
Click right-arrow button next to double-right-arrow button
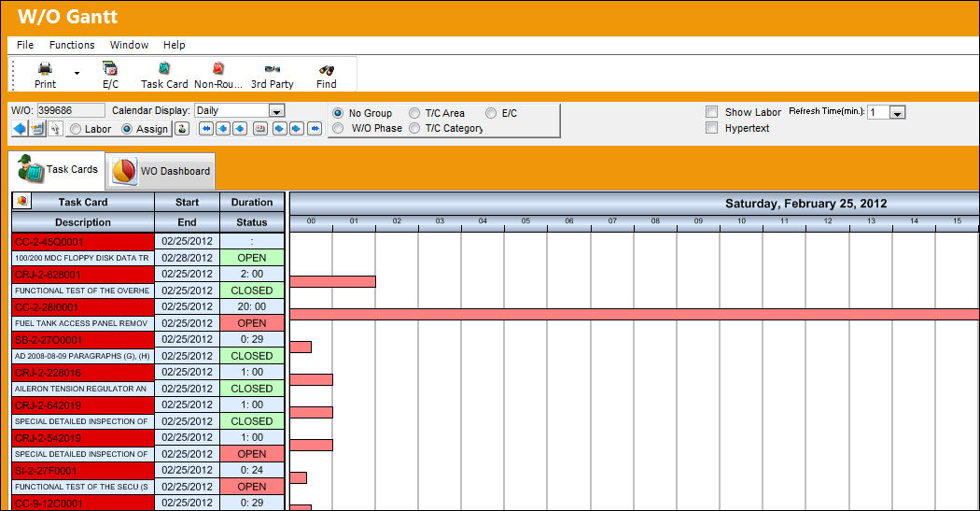pyautogui.click(x=296, y=129)
